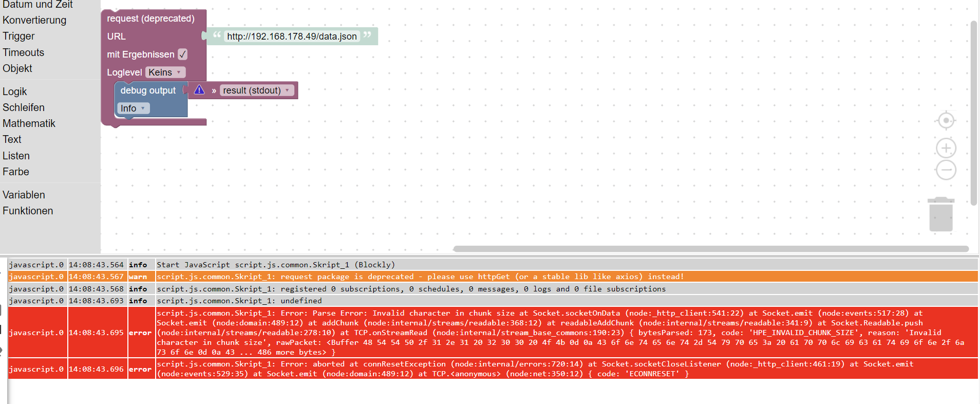Image resolution: width=980 pixels, height=404 pixels.
Task: Toggle the 'mit Ergebnissen' checkbox
Action: tap(182, 54)
